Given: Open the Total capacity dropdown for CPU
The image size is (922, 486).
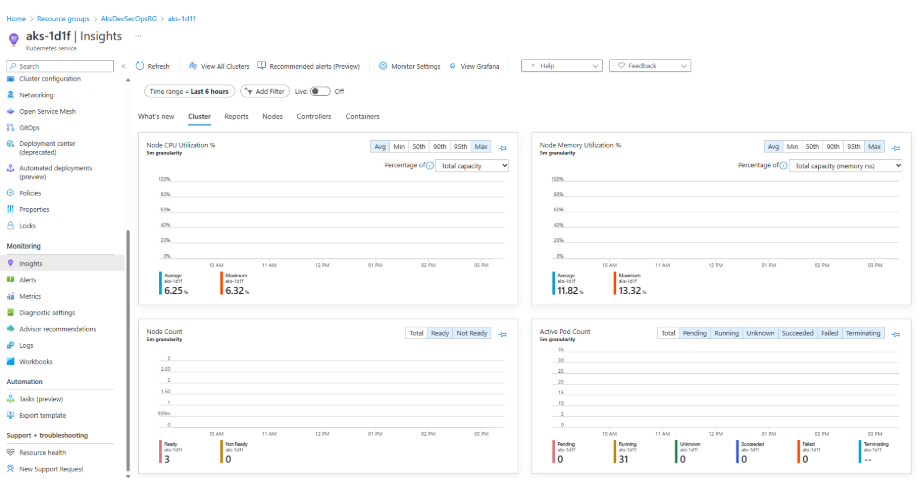Looking at the screenshot, I should point(472,166).
